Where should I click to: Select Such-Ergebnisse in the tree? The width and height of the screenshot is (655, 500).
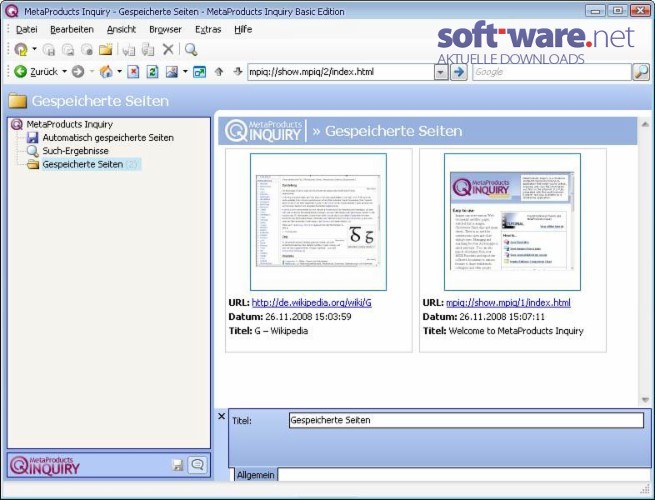(x=75, y=151)
